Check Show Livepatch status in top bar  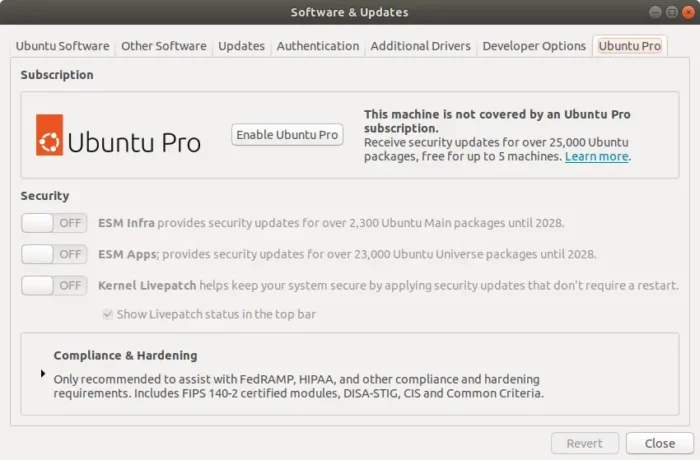[x=108, y=314]
